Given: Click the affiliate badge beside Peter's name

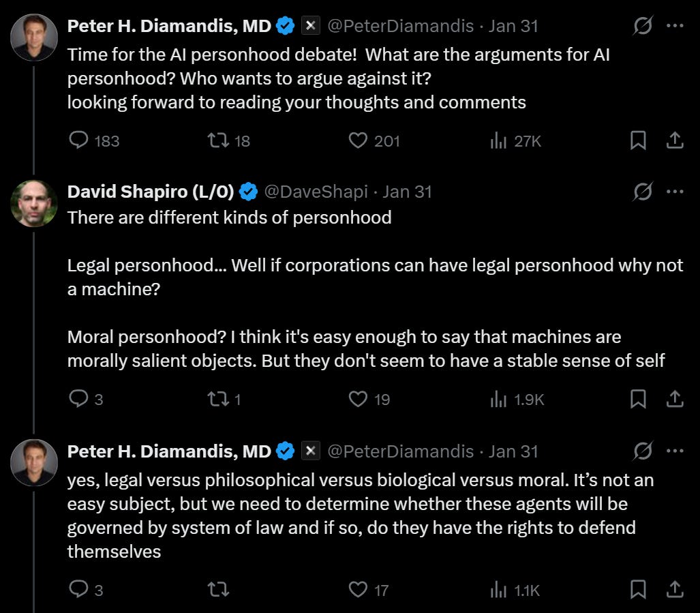Looking at the screenshot, I should 310,25.
